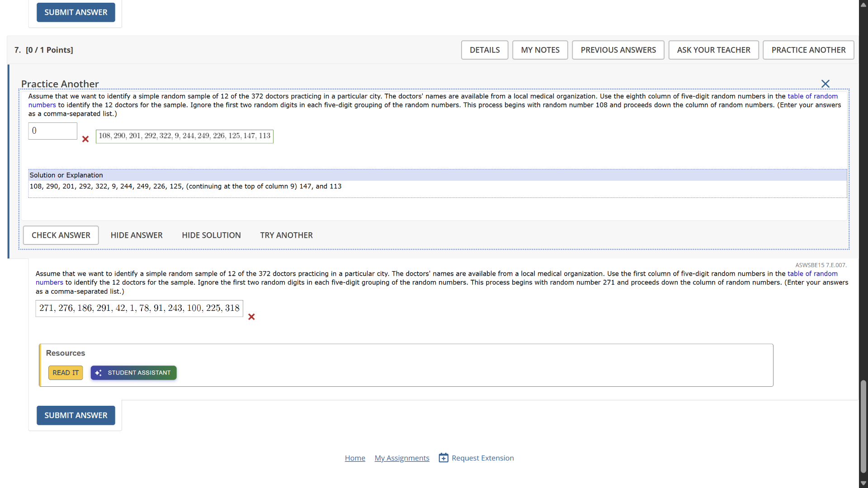
Task: Go to My Assignments
Action: pos(401,458)
